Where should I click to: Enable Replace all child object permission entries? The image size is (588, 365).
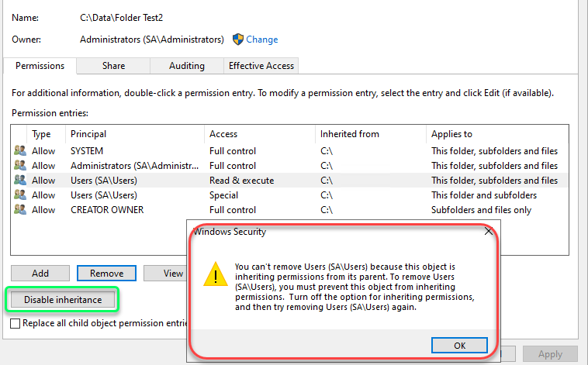(x=15, y=323)
